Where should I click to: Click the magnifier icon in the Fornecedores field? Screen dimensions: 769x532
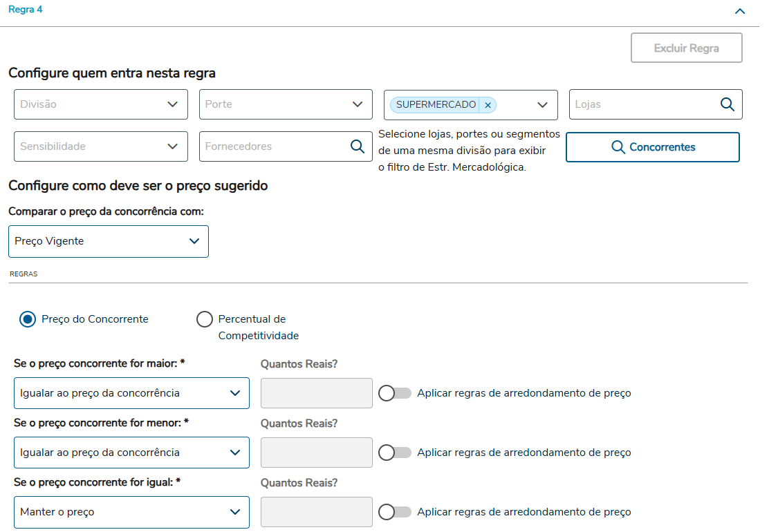(x=357, y=146)
